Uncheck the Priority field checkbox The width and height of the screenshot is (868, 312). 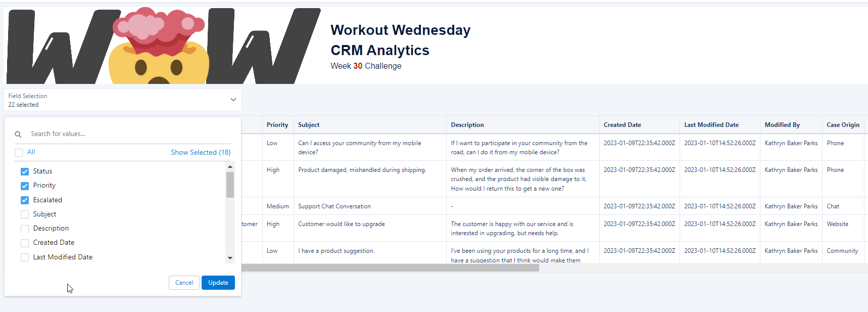click(x=25, y=186)
